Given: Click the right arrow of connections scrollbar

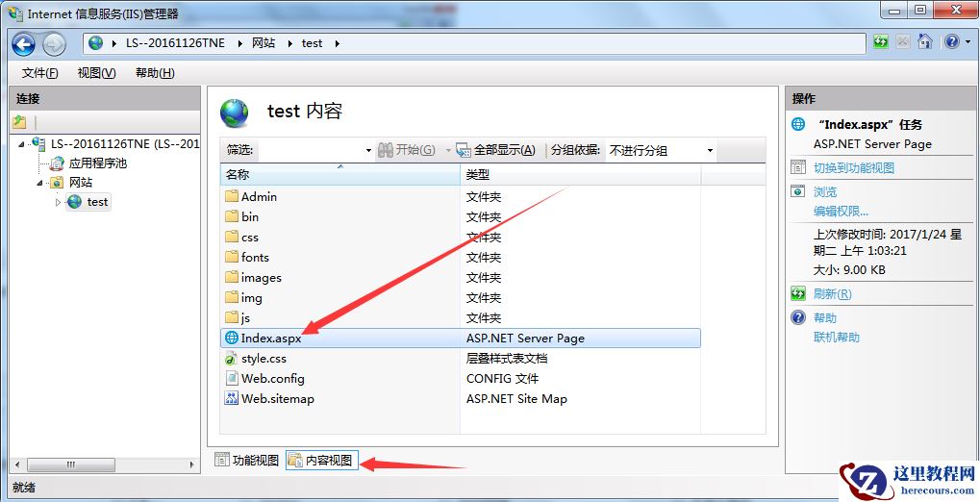Looking at the screenshot, I should point(192,465).
